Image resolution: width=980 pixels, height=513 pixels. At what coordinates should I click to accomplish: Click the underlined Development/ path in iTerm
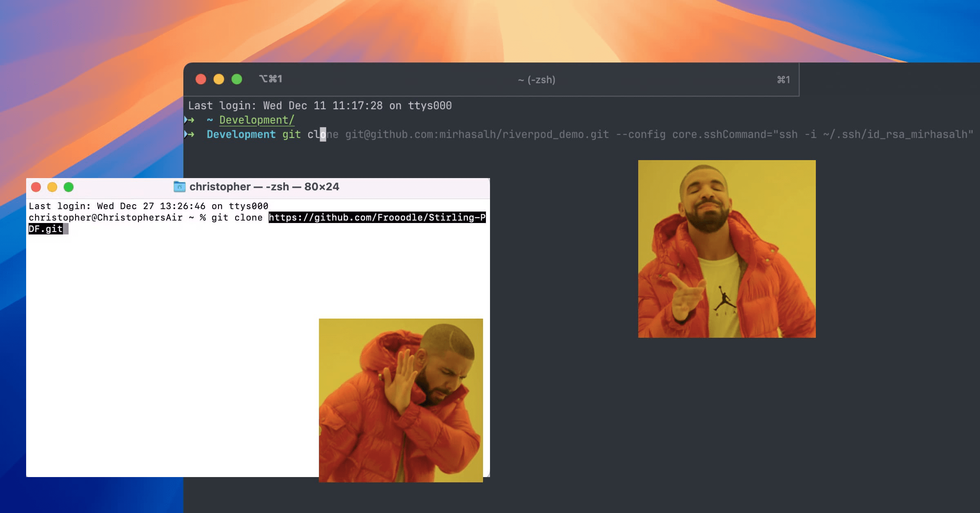coord(257,120)
